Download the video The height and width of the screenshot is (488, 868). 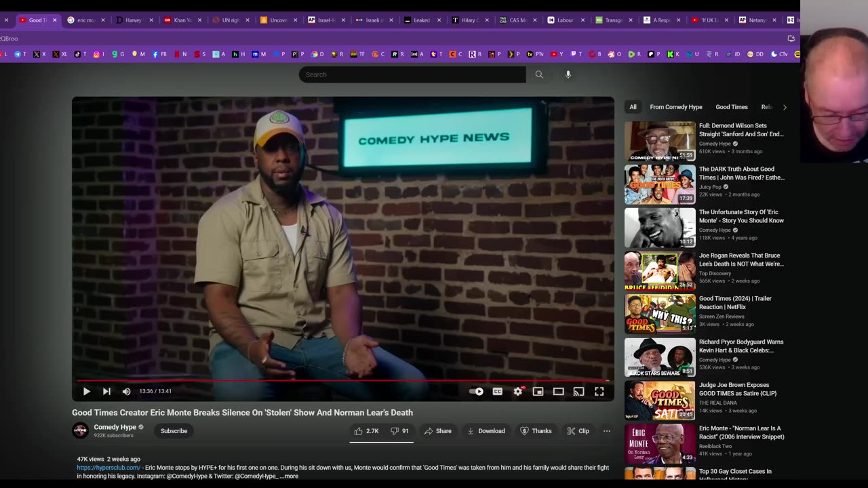tap(486, 431)
